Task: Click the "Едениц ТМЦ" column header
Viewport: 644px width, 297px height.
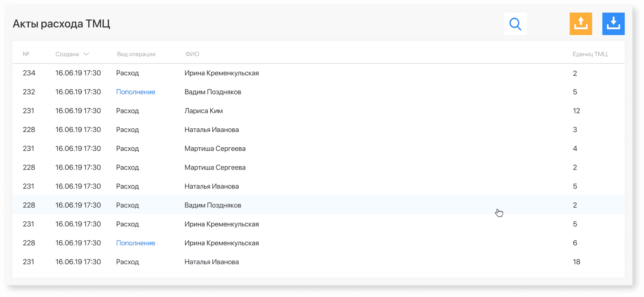Action: point(590,54)
